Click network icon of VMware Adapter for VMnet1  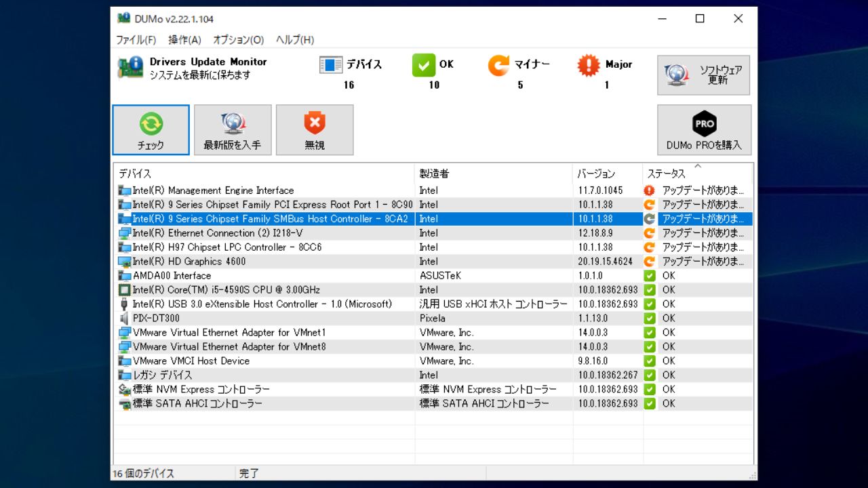(125, 333)
